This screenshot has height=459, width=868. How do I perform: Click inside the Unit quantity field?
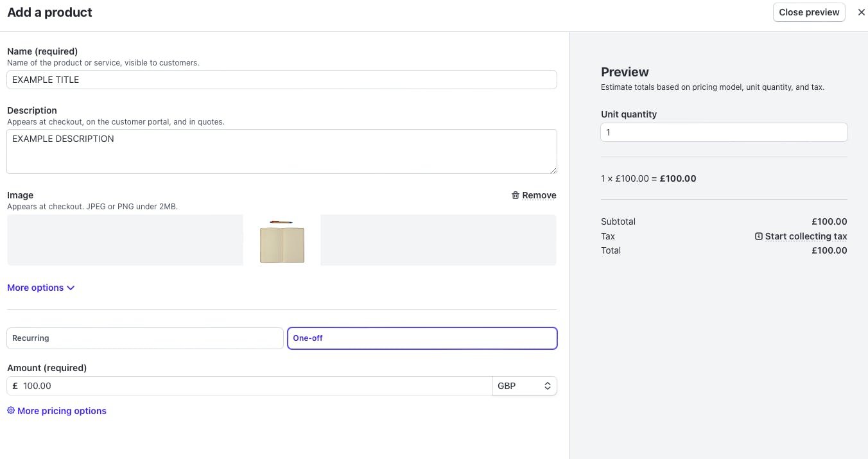tap(724, 132)
